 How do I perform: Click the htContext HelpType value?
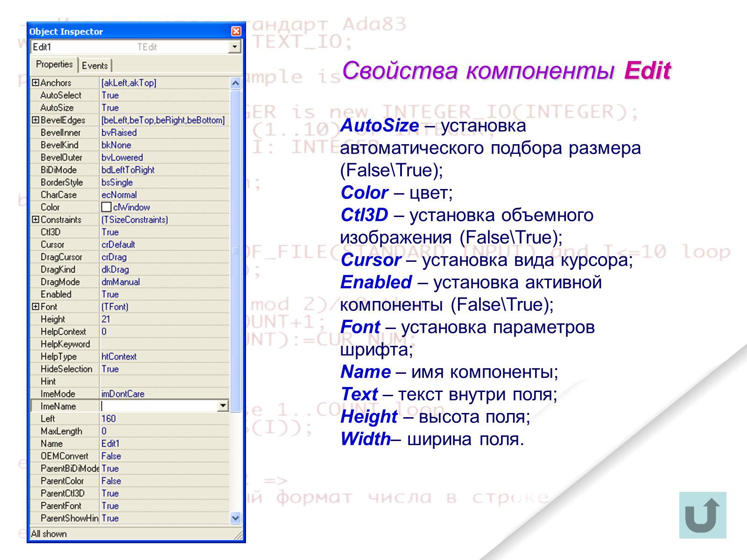(119, 357)
